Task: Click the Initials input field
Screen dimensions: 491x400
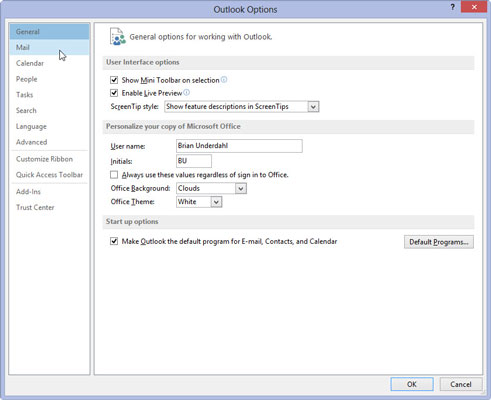Action: coord(194,161)
